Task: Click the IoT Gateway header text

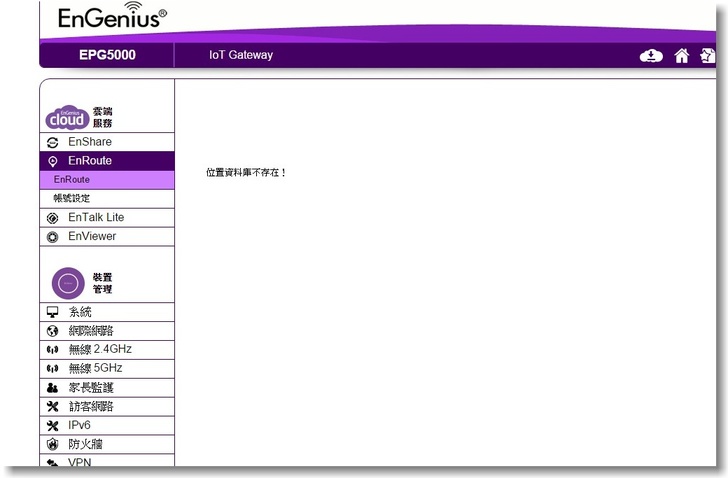Action: pos(241,55)
